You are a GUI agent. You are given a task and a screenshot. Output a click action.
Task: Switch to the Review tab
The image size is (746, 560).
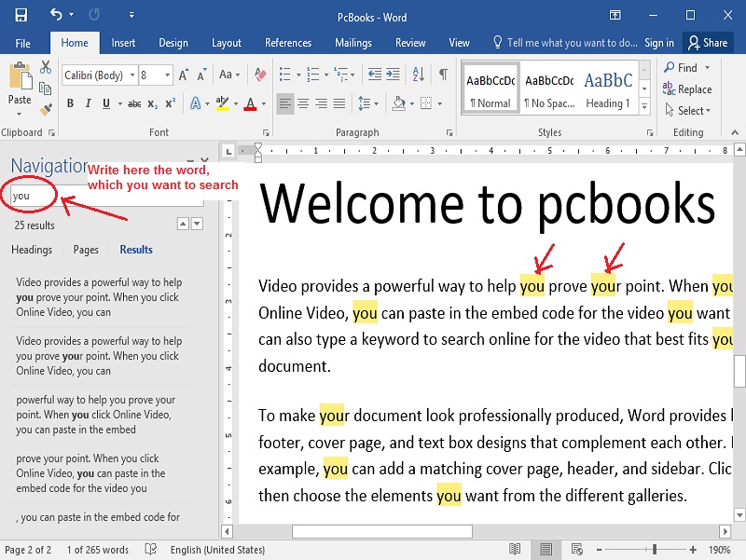[410, 43]
